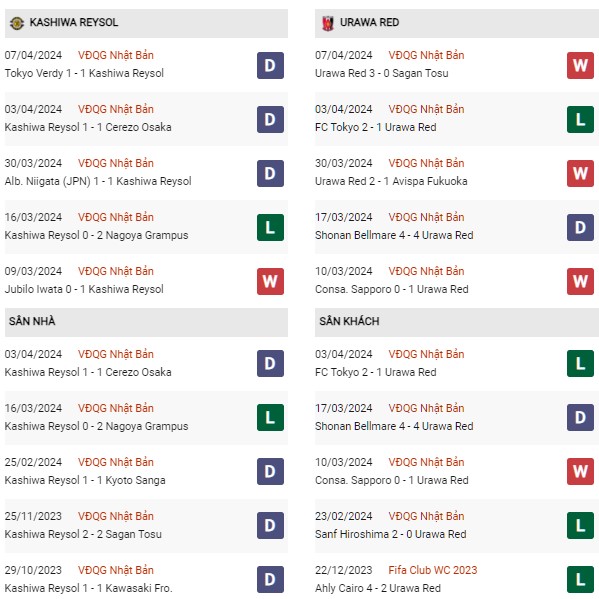Click the L badge for Ahly Cairo match
Screen dimensions: 599x599
(580, 580)
